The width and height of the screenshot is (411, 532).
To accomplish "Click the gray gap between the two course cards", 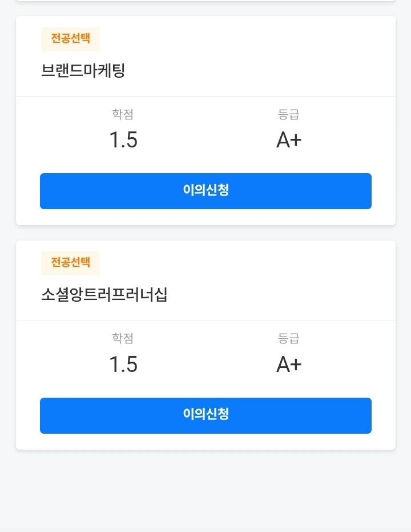I will tap(205, 233).
